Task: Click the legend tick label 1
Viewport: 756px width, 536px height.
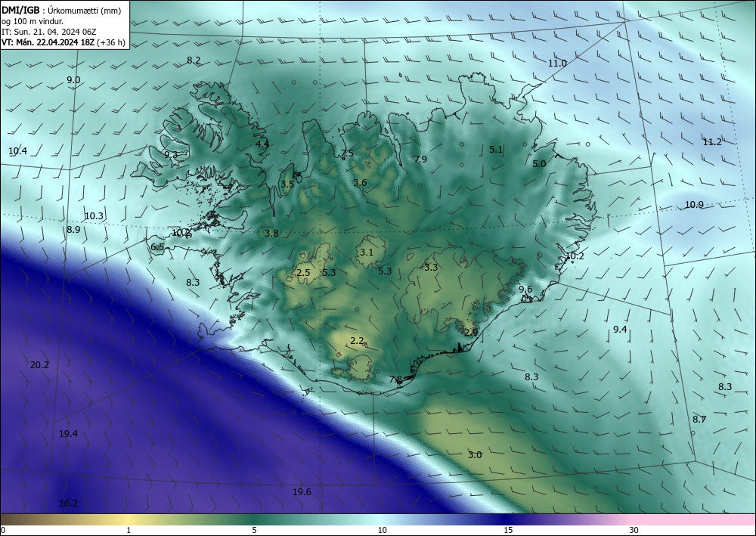Action: coord(129,531)
